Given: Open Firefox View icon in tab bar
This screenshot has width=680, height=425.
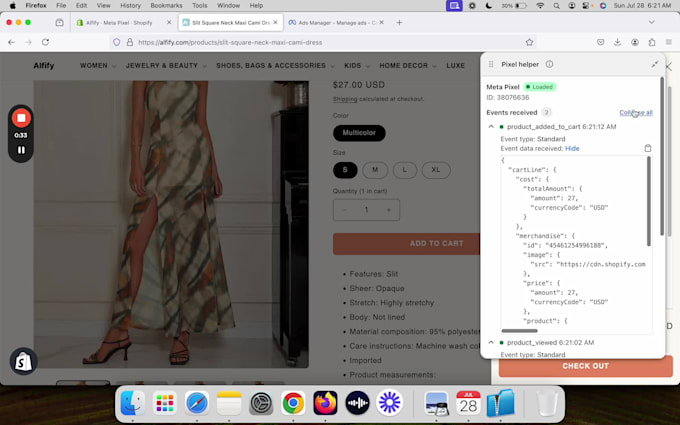Looking at the screenshot, I should pos(59,23).
